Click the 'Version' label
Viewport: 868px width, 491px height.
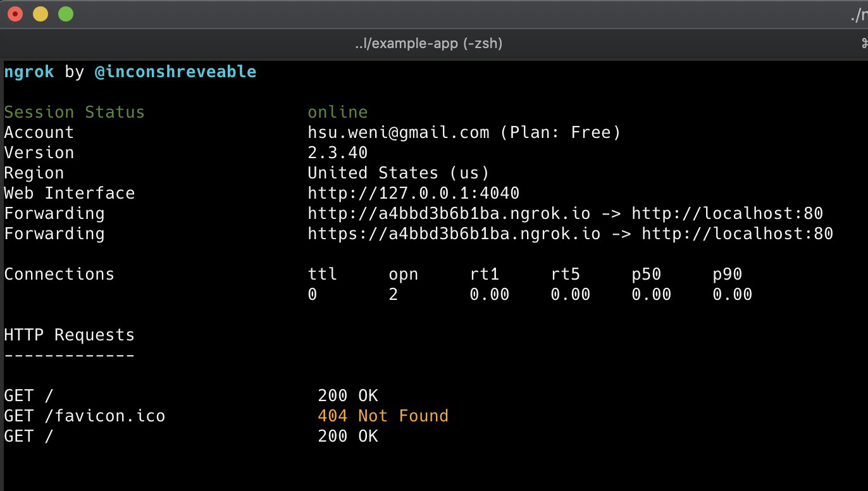[39, 152]
